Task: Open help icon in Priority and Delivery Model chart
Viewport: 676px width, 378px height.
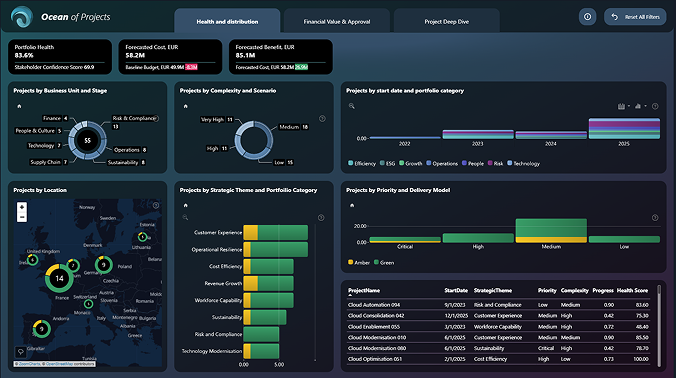Action: click(655, 218)
